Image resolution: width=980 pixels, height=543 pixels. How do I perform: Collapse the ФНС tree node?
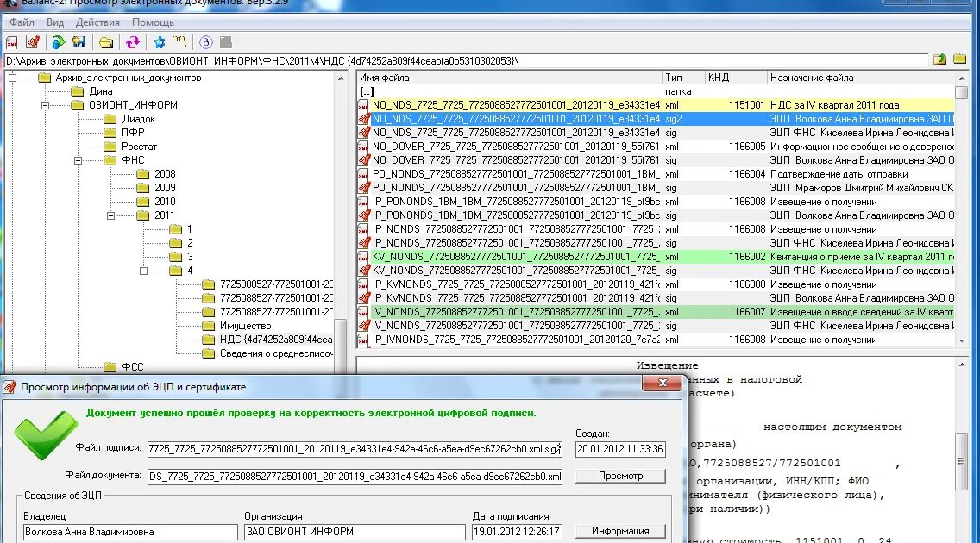[79, 160]
